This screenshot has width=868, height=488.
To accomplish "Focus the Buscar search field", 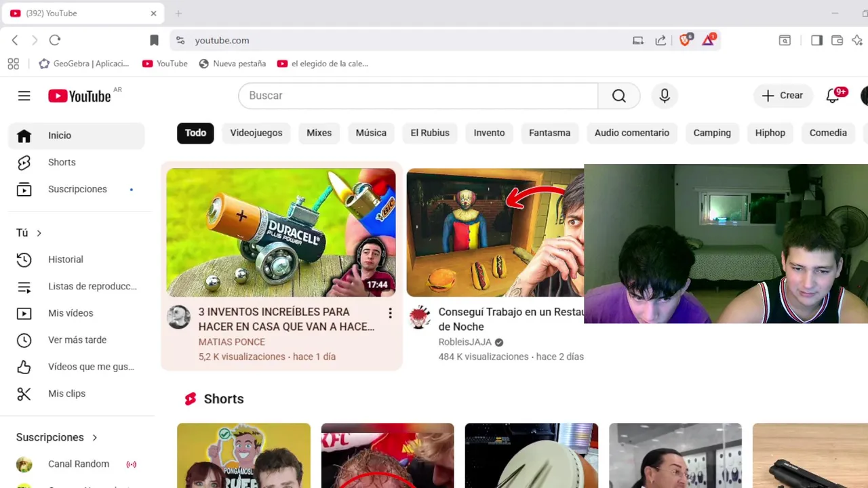I will pos(418,96).
